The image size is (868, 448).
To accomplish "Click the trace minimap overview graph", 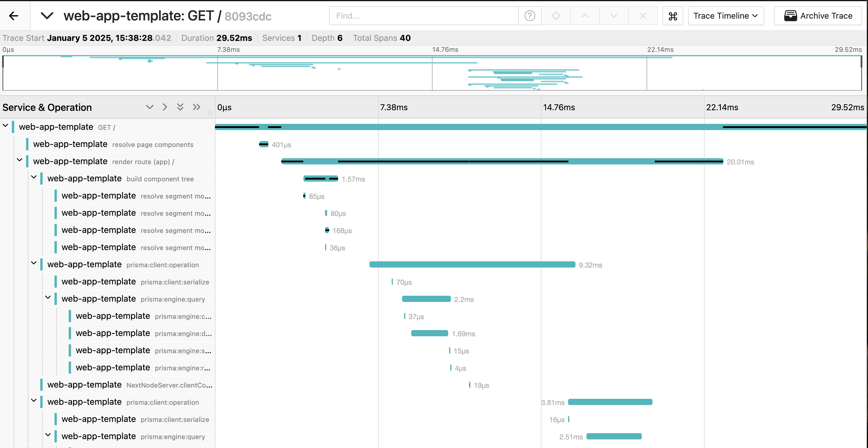I will point(432,73).
